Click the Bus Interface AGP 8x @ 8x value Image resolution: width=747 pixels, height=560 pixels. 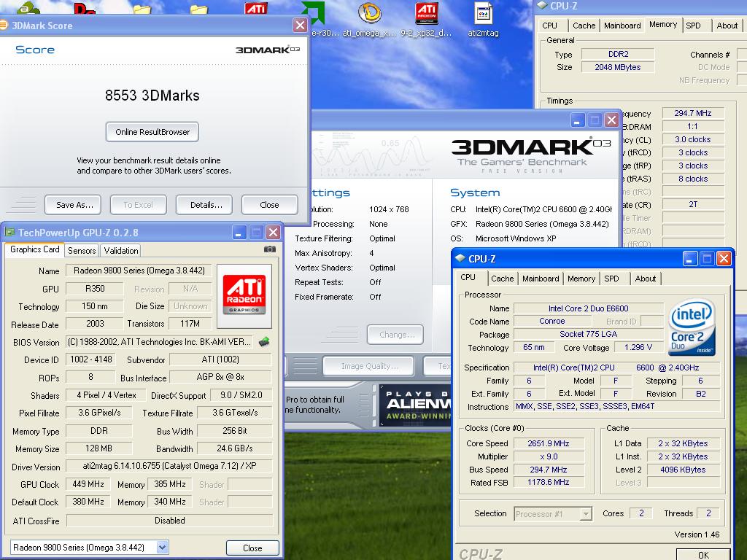pos(220,377)
